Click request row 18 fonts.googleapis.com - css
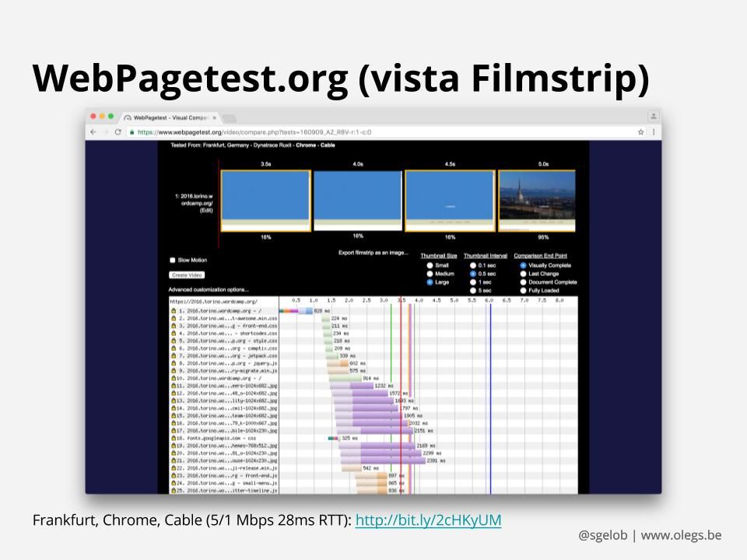747x560 pixels. coord(373,438)
